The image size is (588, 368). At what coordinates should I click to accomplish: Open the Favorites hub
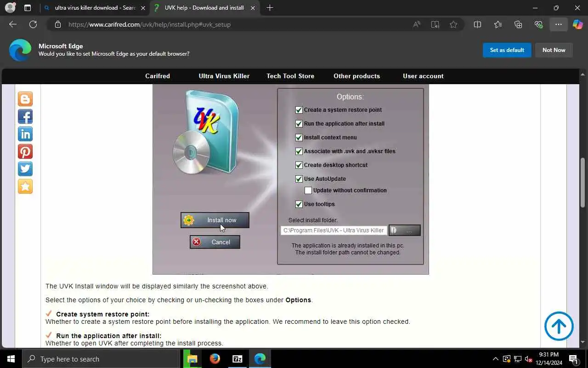(x=498, y=24)
